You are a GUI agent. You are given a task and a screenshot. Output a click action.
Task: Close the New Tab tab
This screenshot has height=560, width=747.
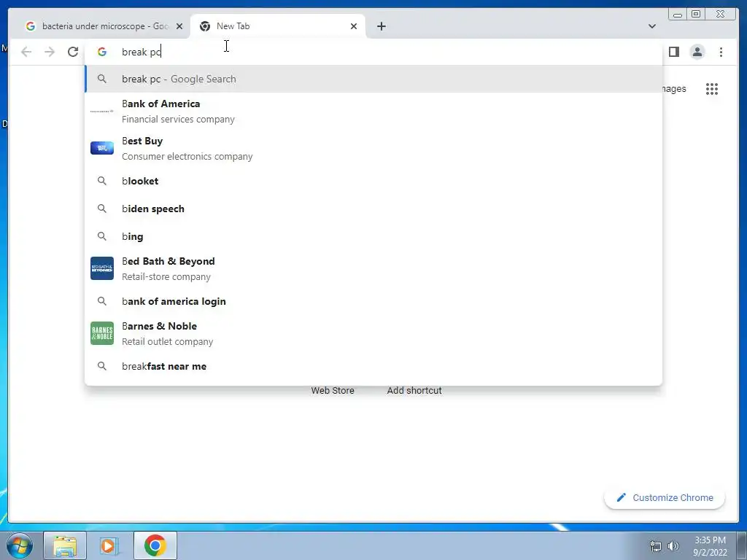(354, 26)
